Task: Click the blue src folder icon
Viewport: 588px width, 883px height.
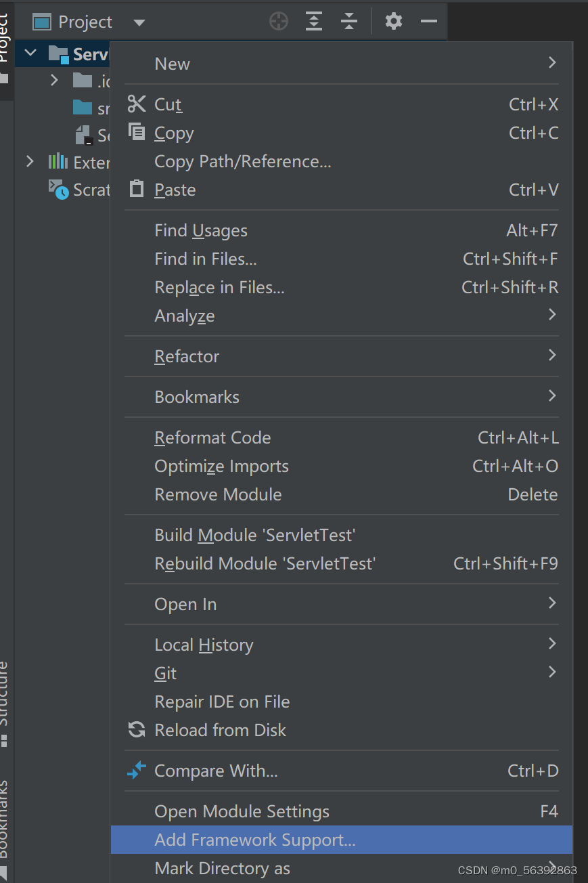Action: 83,108
